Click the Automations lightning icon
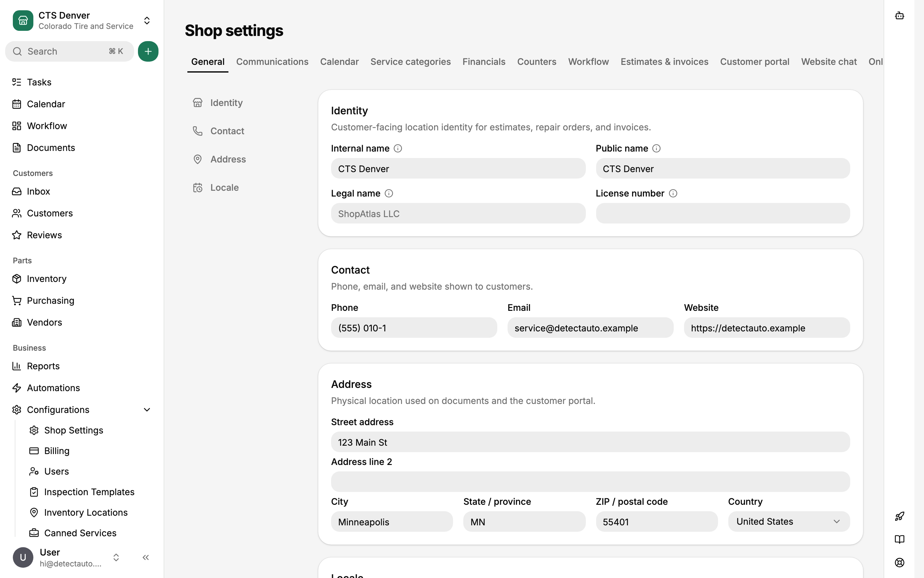The width and height of the screenshot is (924, 578). pyautogui.click(x=17, y=388)
